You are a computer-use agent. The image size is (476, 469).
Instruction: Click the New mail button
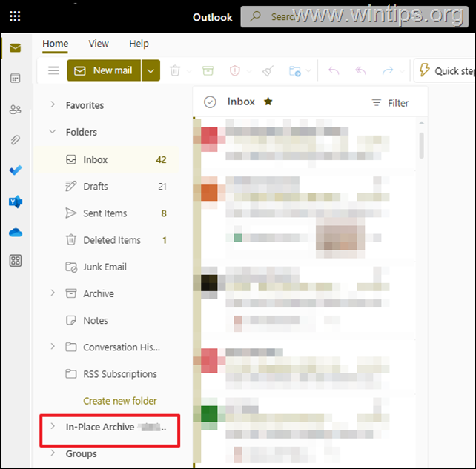(104, 70)
